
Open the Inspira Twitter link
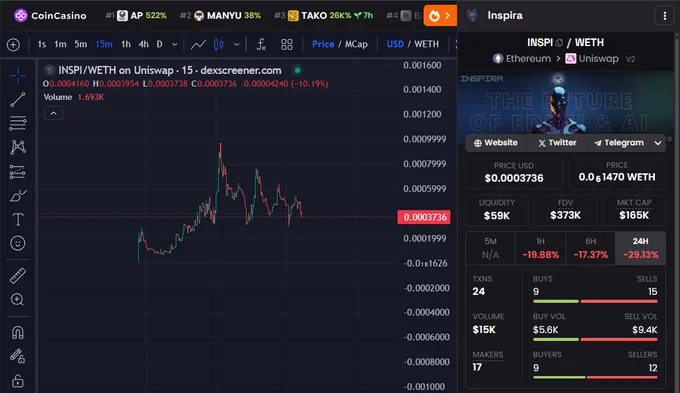pyautogui.click(x=557, y=143)
